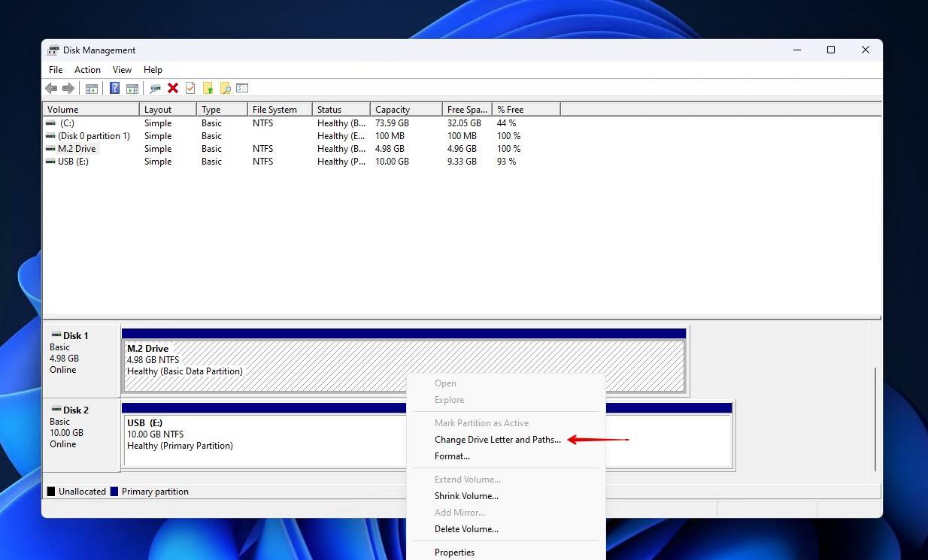Sort by Layout column header
The height and width of the screenshot is (560, 928).
tap(168, 110)
